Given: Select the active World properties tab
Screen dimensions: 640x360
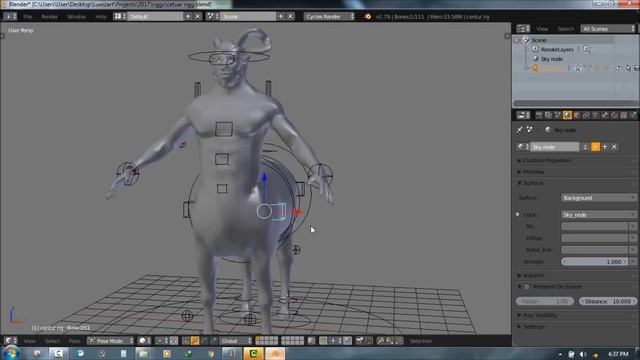Looking at the screenshot, I should pos(567,116).
